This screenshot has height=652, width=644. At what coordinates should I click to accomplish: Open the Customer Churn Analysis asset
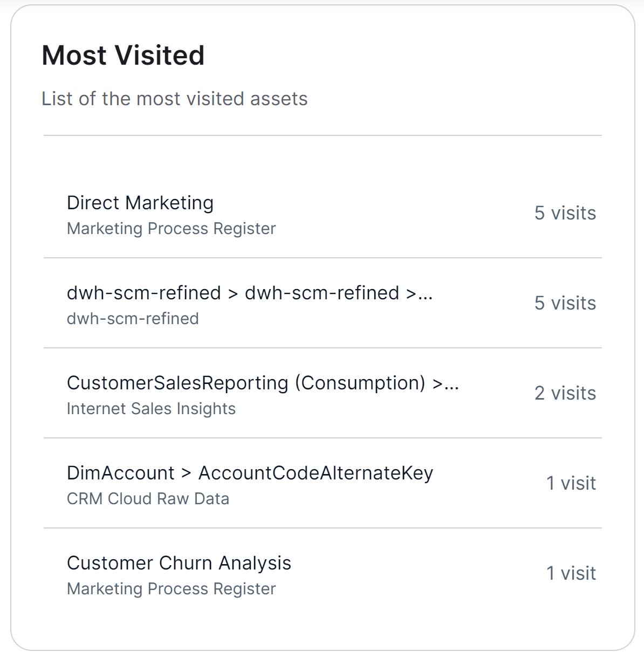(179, 563)
